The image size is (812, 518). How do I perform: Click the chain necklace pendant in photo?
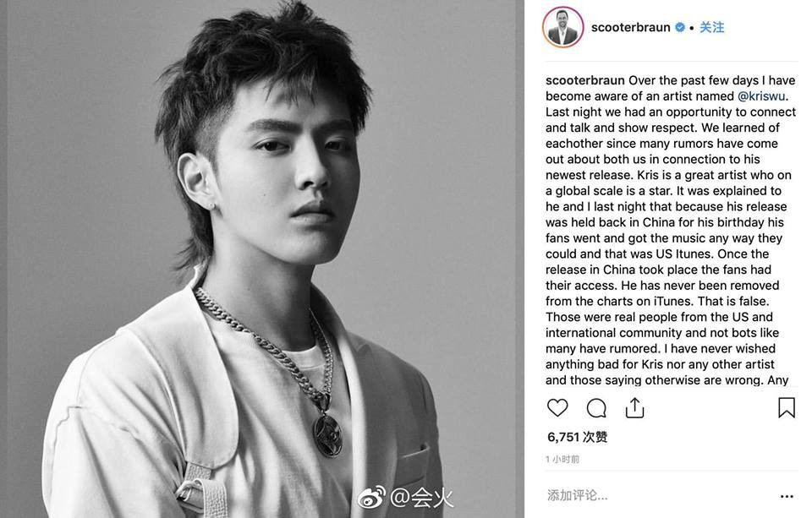coord(327,432)
